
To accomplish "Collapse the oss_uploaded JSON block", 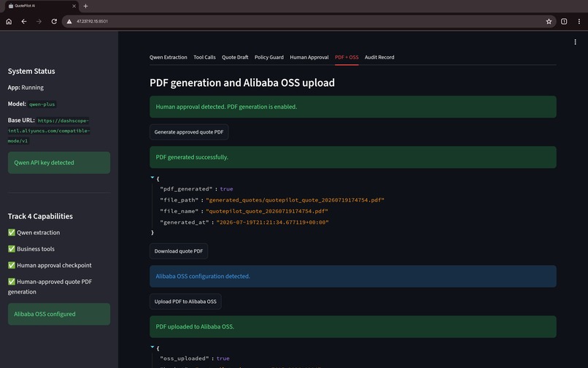I will pyautogui.click(x=152, y=347).
